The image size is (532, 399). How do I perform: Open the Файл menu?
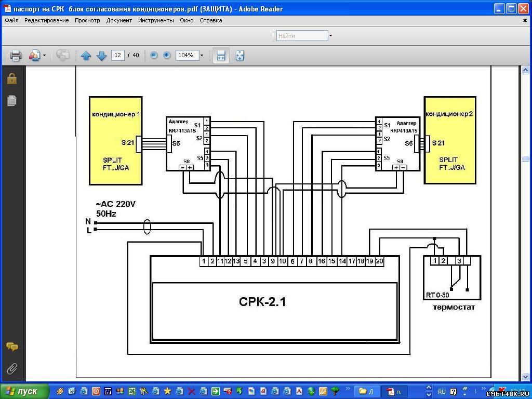click(11, 20)
